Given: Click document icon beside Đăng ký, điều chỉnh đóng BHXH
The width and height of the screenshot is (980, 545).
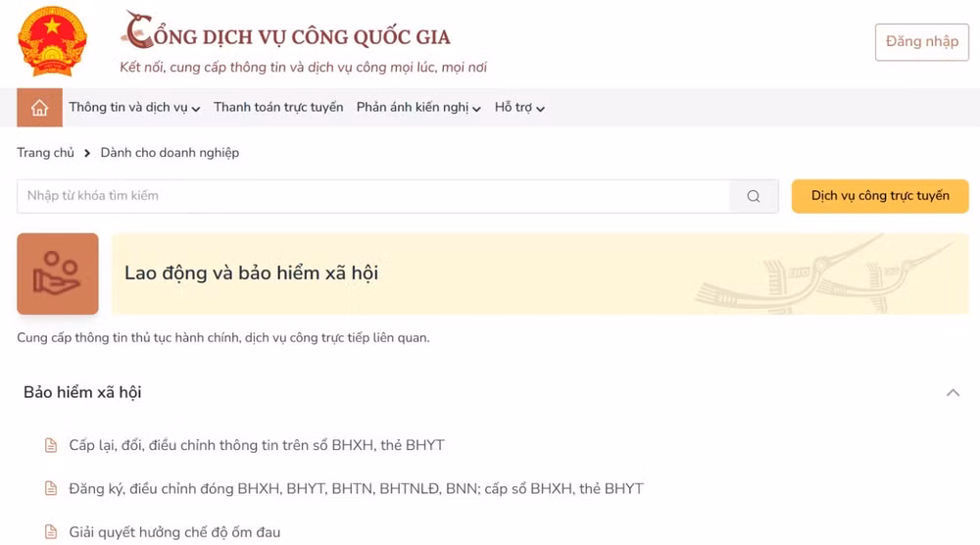Looking at the screenshot, I should point(51,489).
